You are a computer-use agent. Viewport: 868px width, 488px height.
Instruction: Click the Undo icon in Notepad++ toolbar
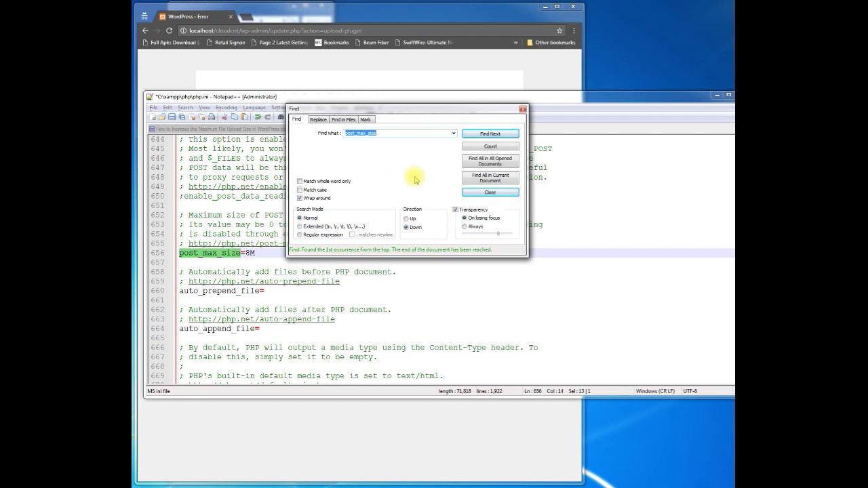click(x=258, y=117)
